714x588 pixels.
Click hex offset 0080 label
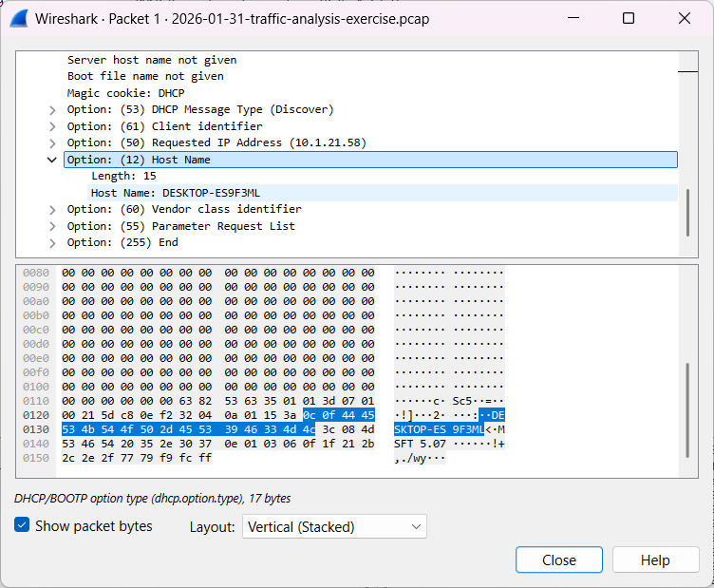[36, 273]
